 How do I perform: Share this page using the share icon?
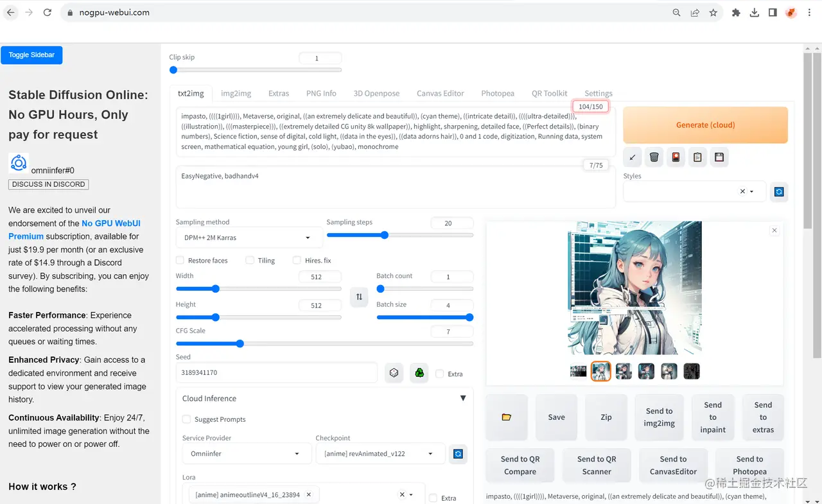[x=695, y=12]
